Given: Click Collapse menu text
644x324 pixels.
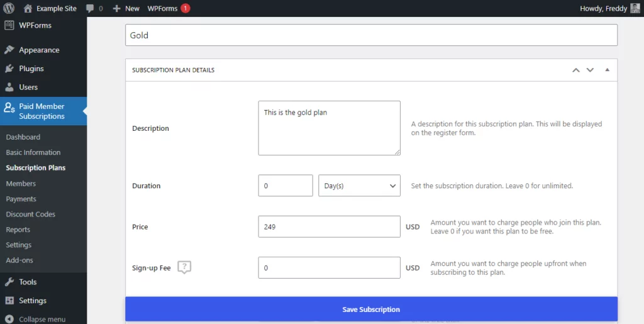Looking at the screenshot, I should coord(42,319).
